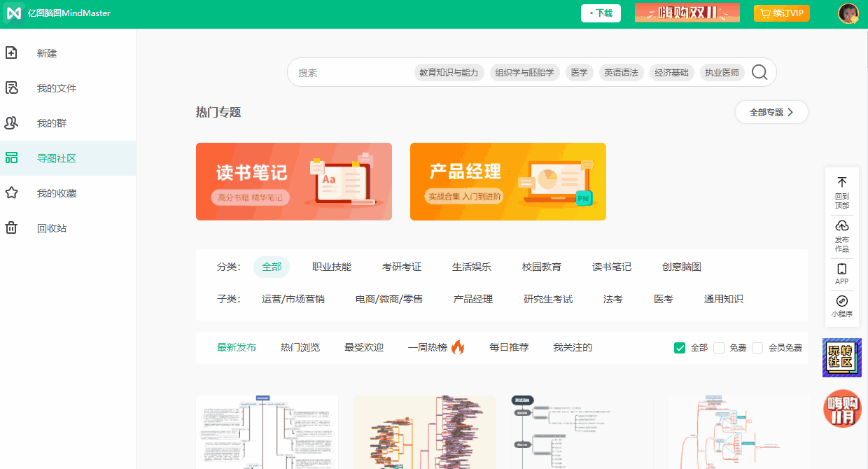868x469 pixels.
Task: Open the APP phone icon
Action: point(842,269)
